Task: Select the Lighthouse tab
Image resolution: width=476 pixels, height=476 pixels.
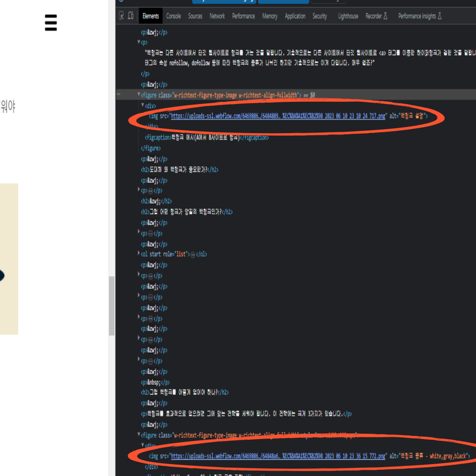Action: click(348, 16)
